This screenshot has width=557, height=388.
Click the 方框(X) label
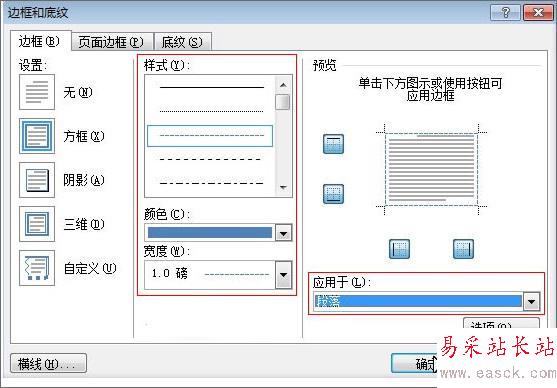[x=84, y=136]
